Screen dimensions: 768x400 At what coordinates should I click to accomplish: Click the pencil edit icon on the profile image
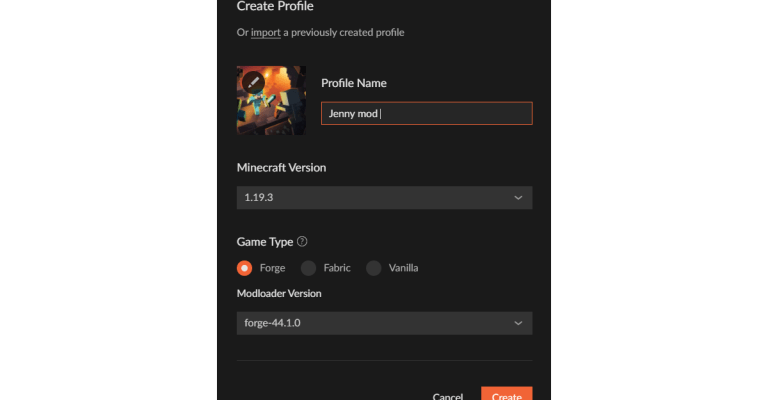point(255,81)
